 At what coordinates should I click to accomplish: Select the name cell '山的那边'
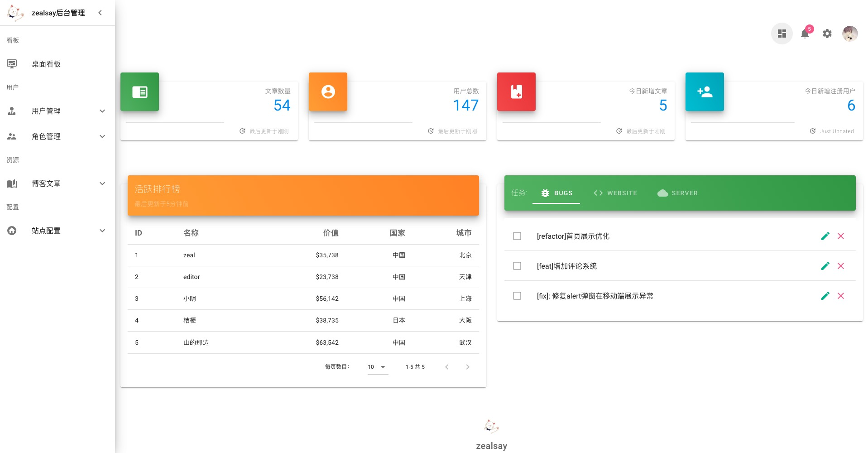pyautogui.click(x=196, y=342)
